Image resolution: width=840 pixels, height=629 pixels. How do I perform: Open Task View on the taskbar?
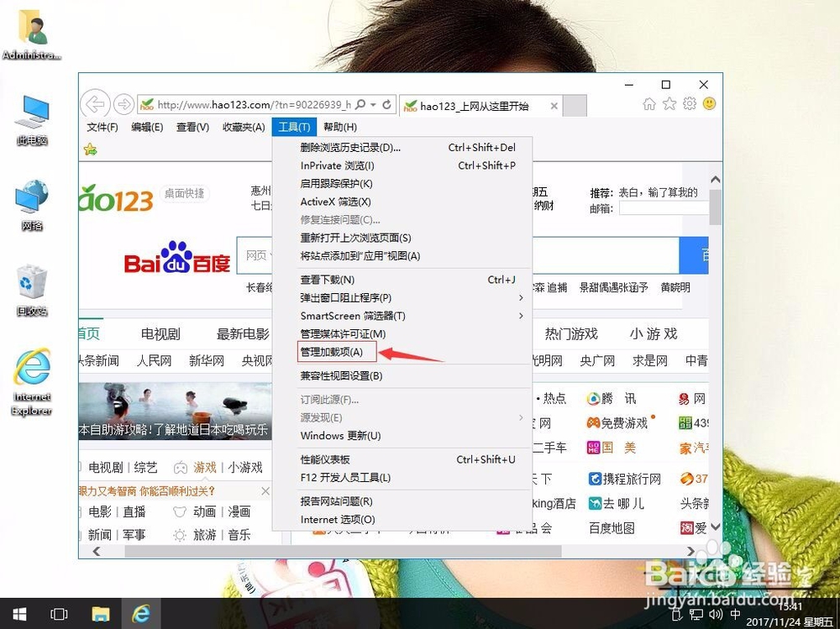tap(59, 613)
